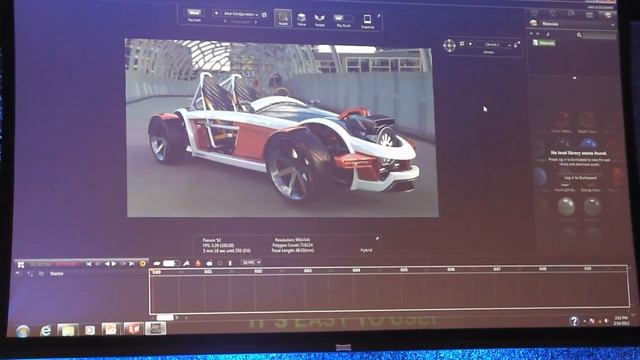This screenshot has height=360, width=640.
Task: Click the help question-mark tray icon
Action: (574, 321)
